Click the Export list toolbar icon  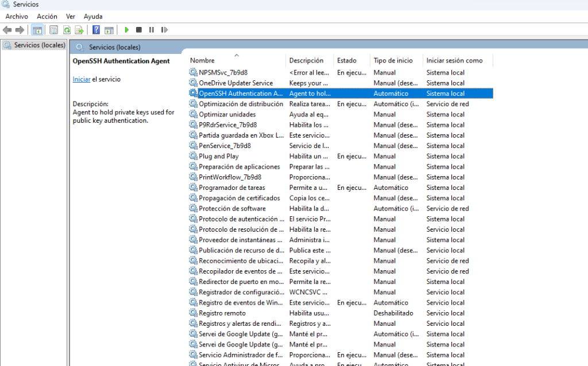point(79,30)
